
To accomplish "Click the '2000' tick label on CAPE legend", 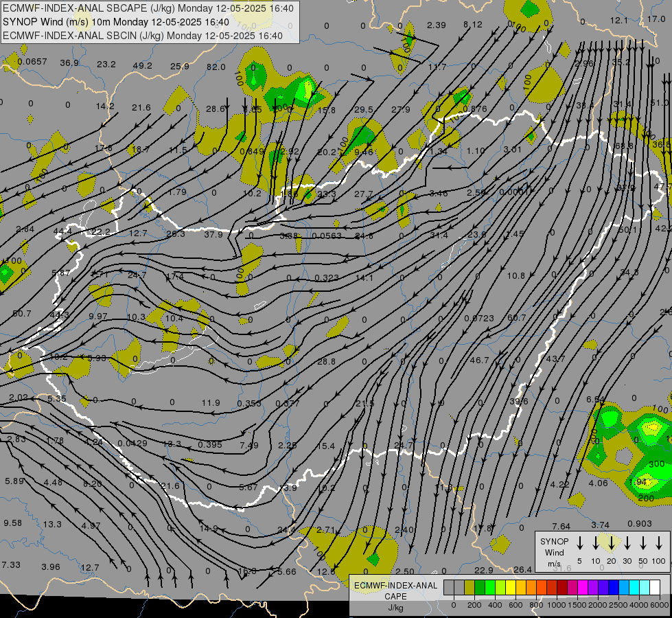I will coord(597,605).
